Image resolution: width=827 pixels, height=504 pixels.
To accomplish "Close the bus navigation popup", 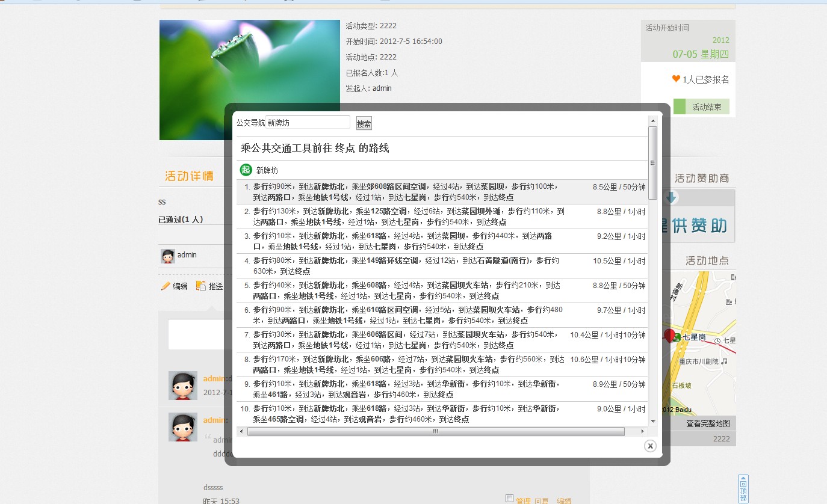I will (649, 446).
